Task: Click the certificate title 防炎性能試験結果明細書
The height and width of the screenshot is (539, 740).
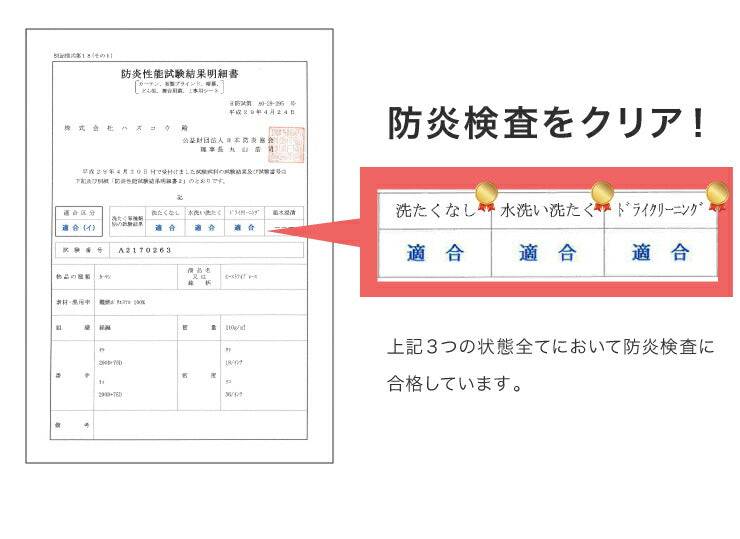Action: coord(179,75)
